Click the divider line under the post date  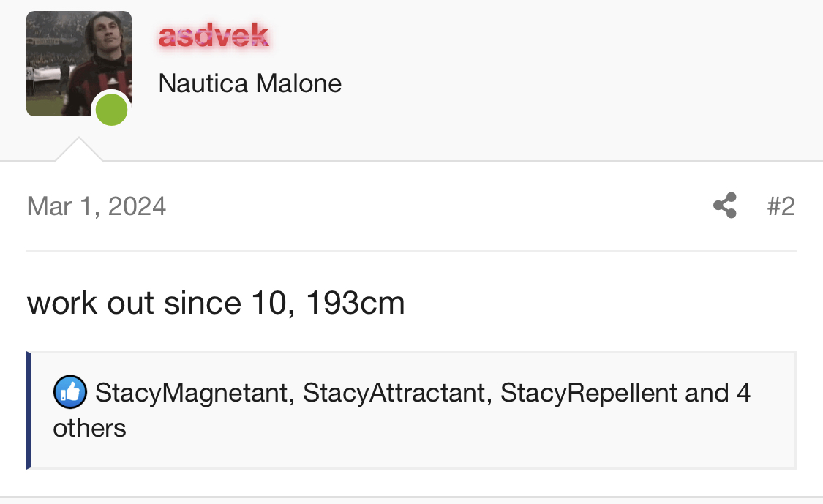[411, 251]
